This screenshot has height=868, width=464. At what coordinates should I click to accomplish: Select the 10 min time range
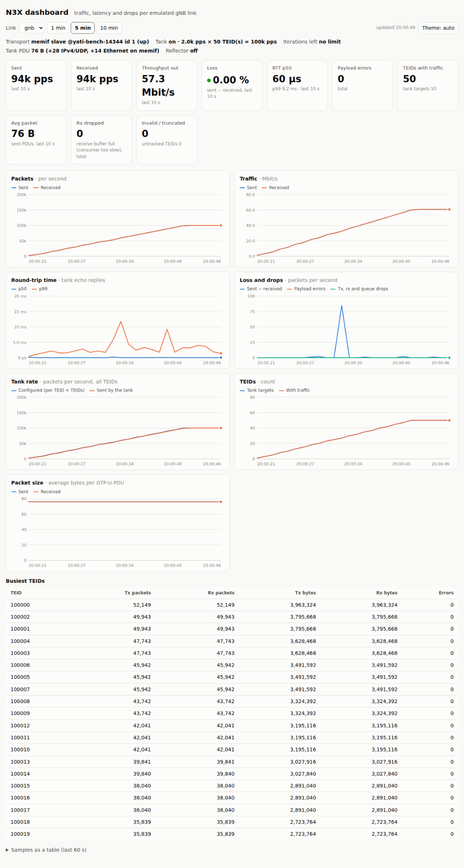[109, 28]
